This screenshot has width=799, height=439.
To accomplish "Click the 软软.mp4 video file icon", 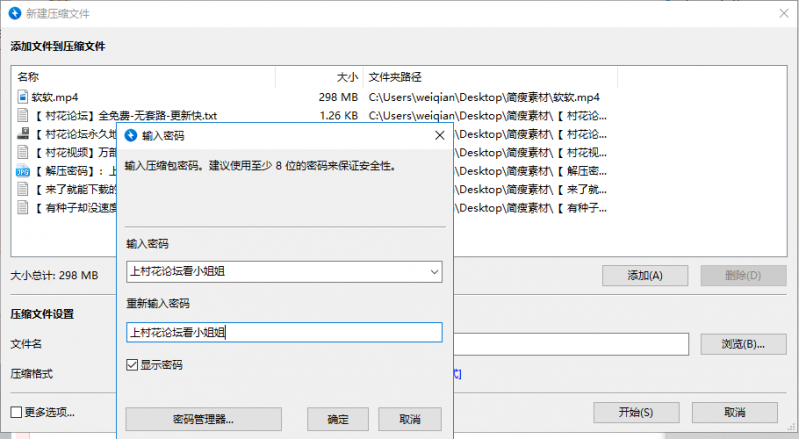I will [22, 97].
